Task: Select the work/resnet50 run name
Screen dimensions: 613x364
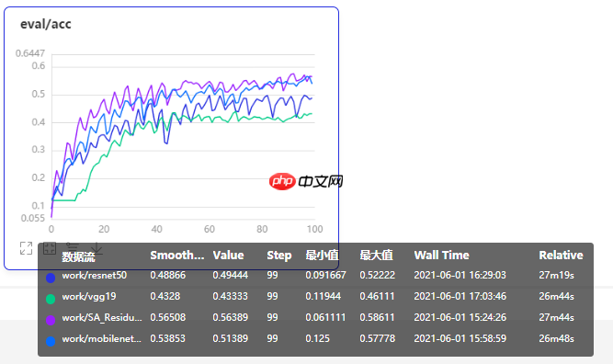Action: (x=95, y=275)
